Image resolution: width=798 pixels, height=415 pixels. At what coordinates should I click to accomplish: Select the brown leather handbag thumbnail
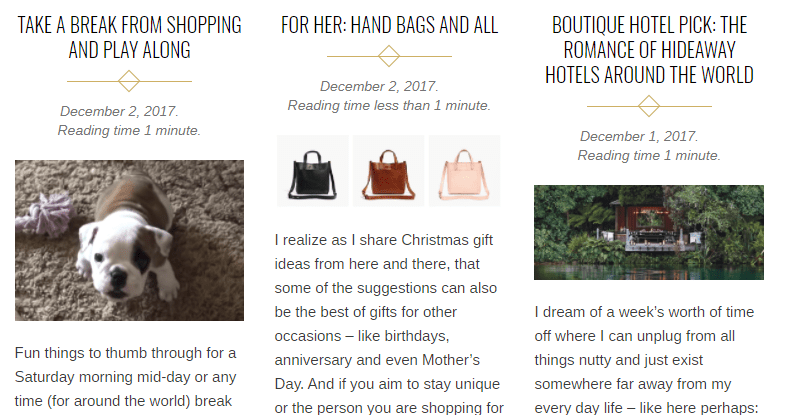pyautogui.click(x=389, y=171)
